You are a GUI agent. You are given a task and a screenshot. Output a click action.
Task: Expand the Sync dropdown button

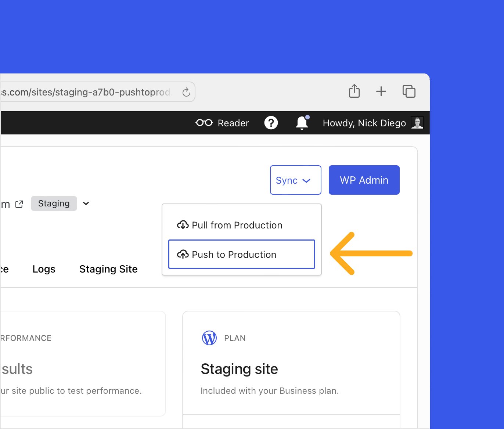click(295, 180)
